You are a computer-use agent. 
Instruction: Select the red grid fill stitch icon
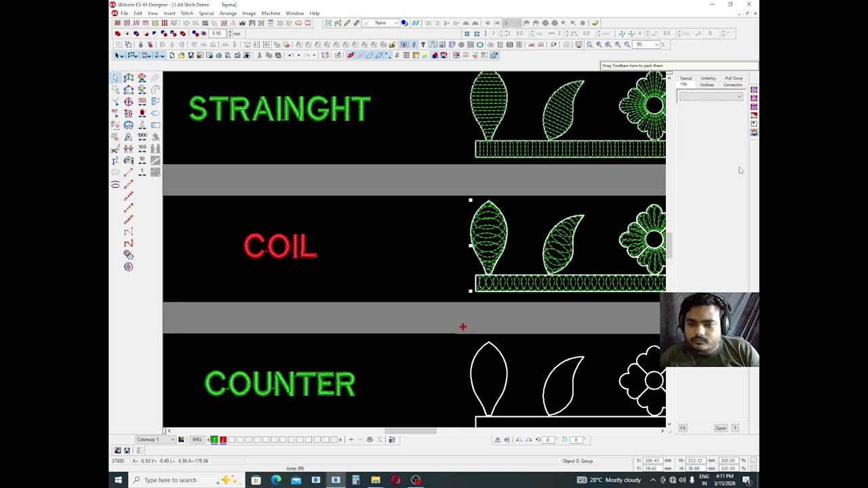coord(164,23)
